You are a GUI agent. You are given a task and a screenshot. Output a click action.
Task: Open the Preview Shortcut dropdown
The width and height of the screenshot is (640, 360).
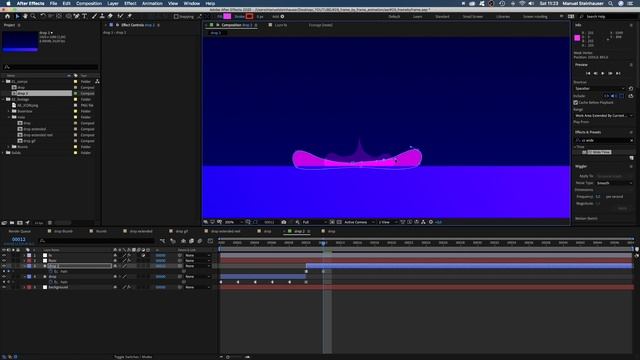599,89
